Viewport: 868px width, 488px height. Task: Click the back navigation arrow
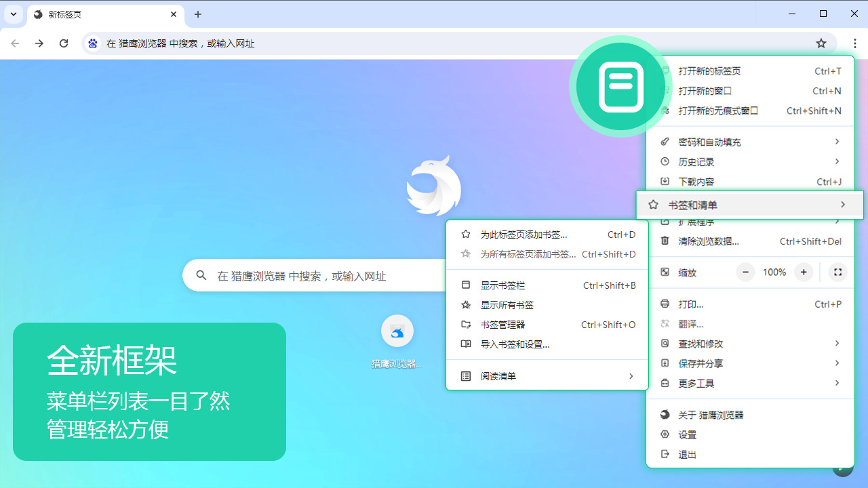pyautogui.click(x=15, y=43)
